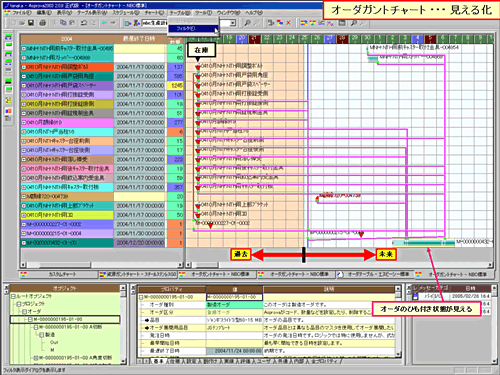Screen dimensions: 500x375
Task: Switch to 資源ガントチャート bottom tab
Action: tap(138, 274)
